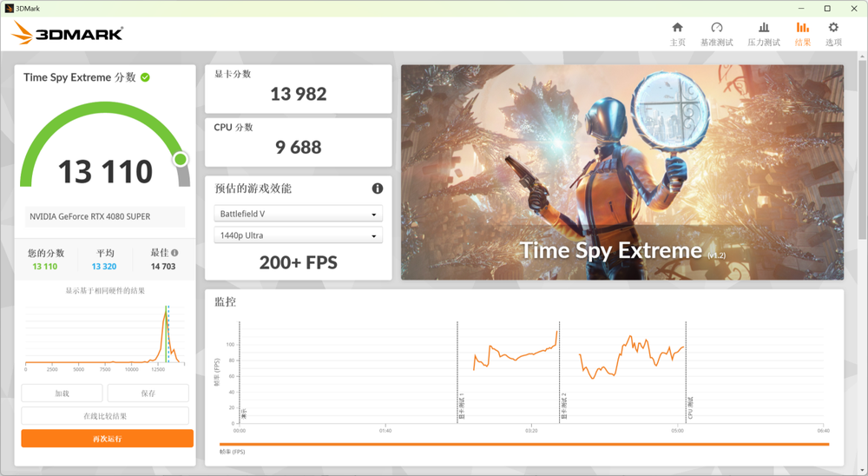Click the green validation checkmark icon

(145, 77)
